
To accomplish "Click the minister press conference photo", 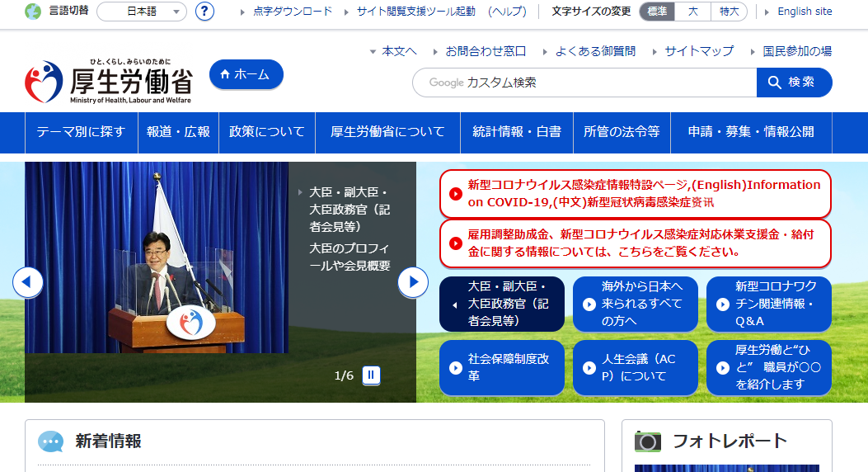I will tap(157, 257).
